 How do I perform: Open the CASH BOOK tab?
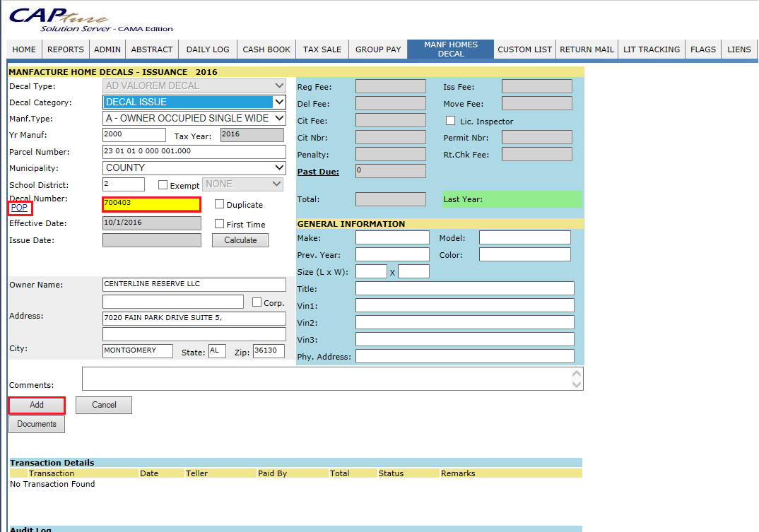tap(266, 49)
